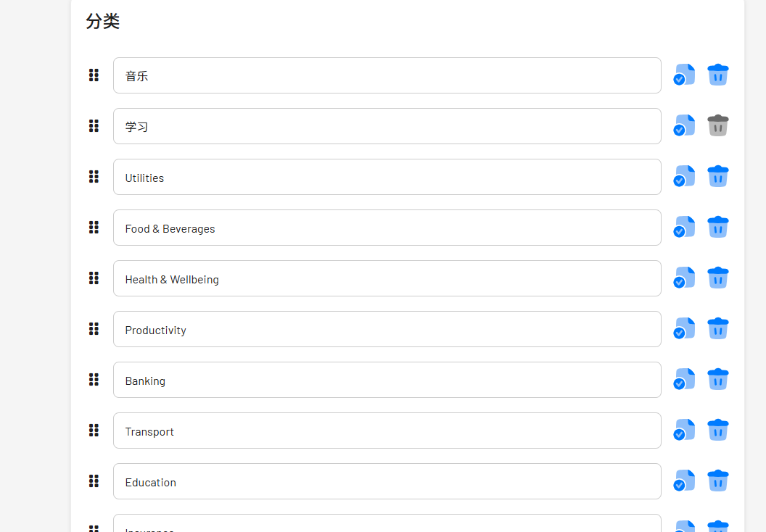
Task: Edit the Transport category input
Action: coord(387,431)
